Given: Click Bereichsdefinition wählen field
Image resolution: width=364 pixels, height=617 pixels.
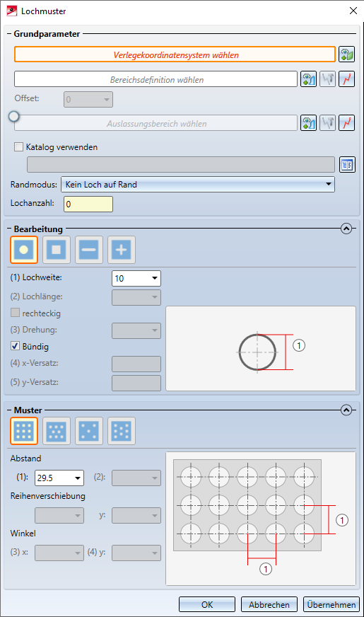Looking at the screenshot, I should pos(155,79).
